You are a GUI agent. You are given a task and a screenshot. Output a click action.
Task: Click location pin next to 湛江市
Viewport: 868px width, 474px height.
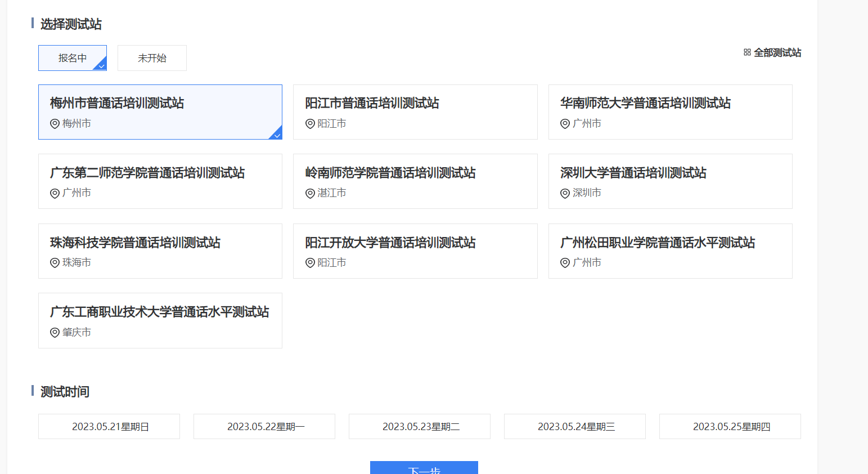click(310, 194)
